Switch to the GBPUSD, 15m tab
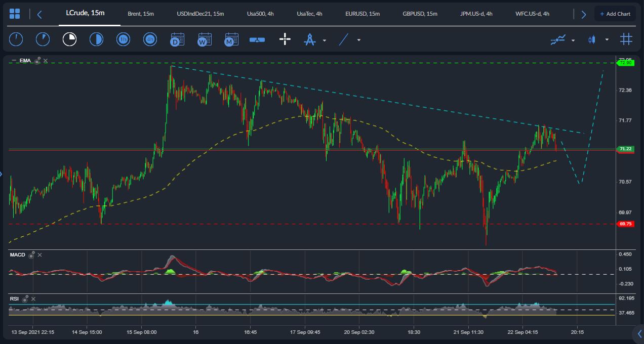Screen dimensions: 644x344 [x=420, y=14]
